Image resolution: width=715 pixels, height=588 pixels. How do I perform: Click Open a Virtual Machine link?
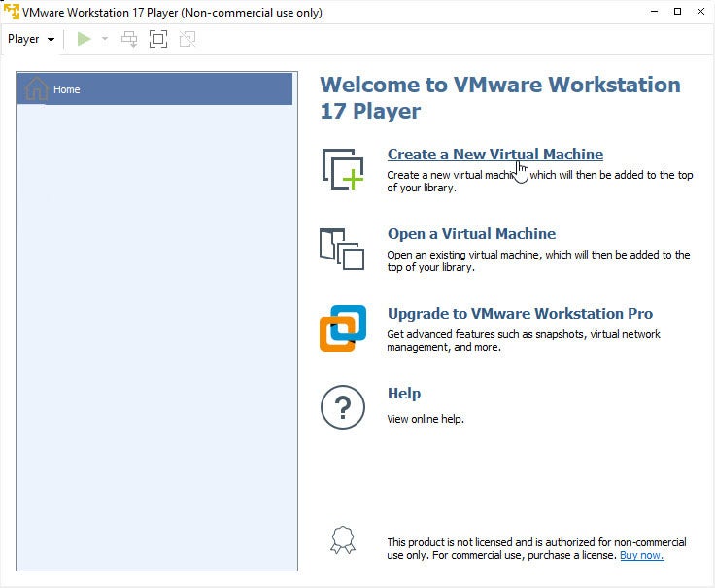pos(471,234)
